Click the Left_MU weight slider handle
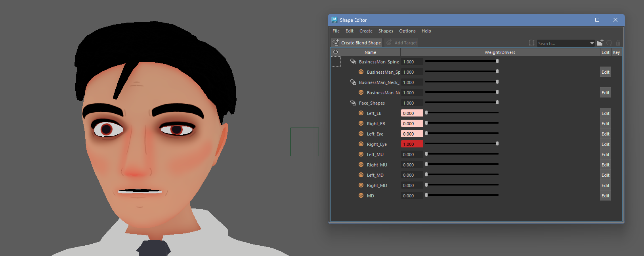The width and height of the screenshot is (644, 256). (x=426, y=154)
